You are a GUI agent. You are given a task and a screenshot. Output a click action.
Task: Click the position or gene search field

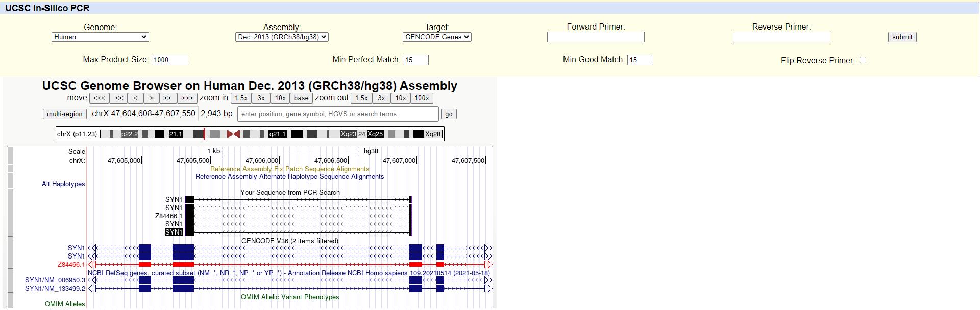[x=338, y=114]
